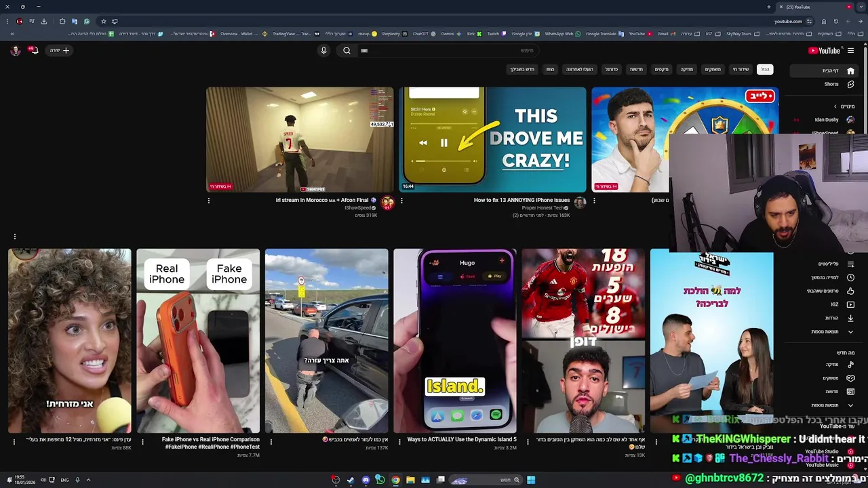Viewport: 868px width, 488px height.
Task: Open options for Fake iPhone Short
Action: pos(142,442)
